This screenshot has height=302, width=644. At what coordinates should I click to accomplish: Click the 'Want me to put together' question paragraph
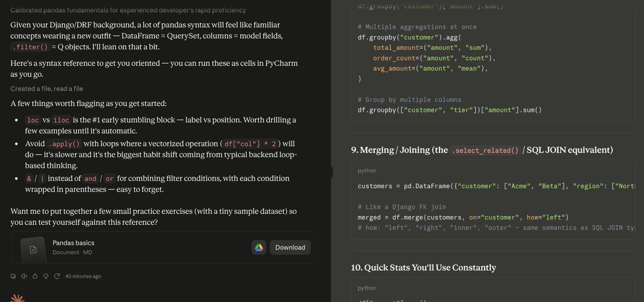coord(153,217)
